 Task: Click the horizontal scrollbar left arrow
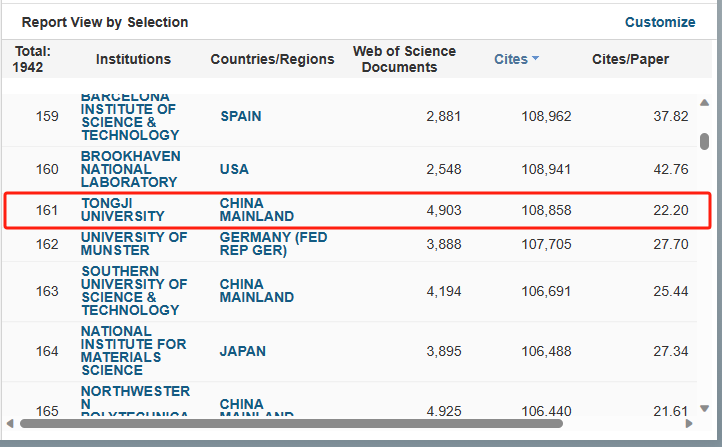click(x=10, y=423)
